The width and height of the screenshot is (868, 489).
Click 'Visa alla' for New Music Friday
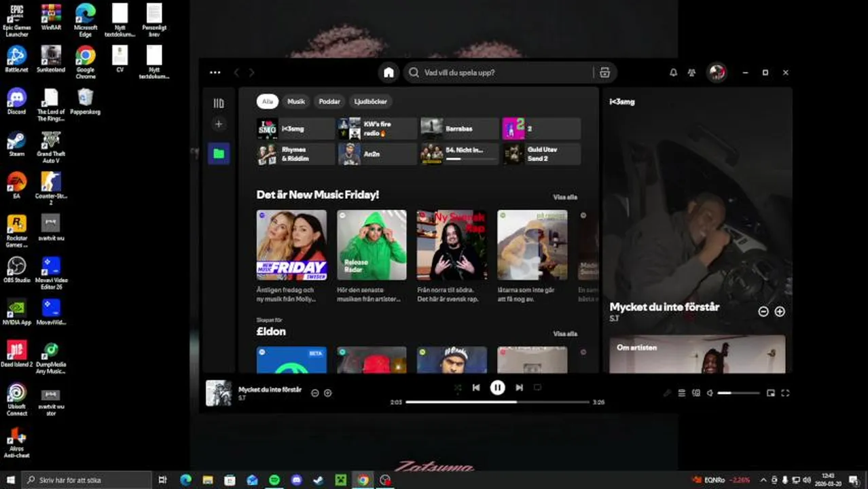(x=565, y=197)
